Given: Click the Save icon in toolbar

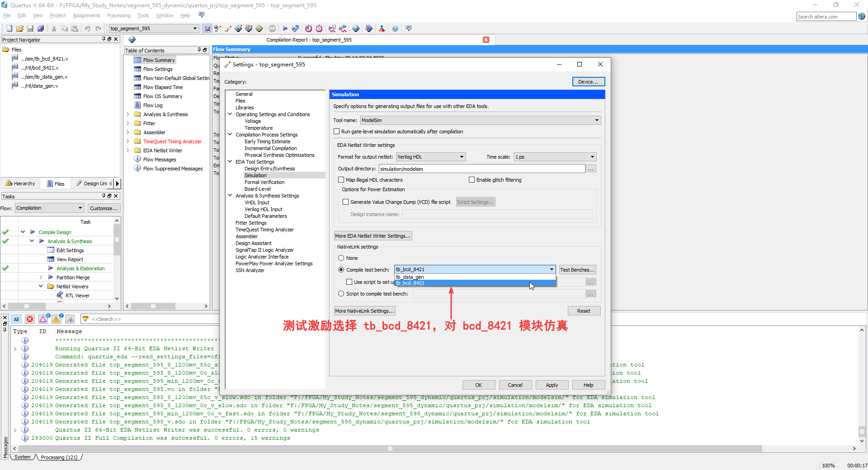Looking at the screenshot, I should click(x=30, y=28).
